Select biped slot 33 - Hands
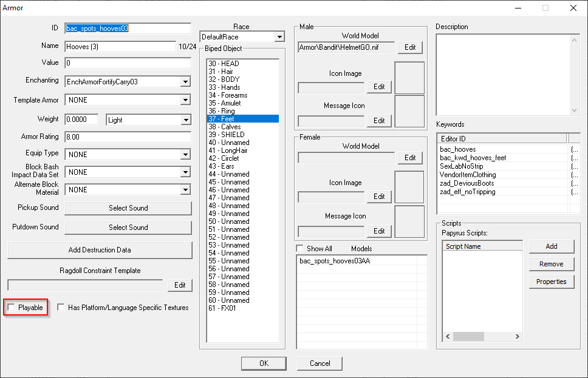This screenshot has height=378, width=588. click(243, 87)
